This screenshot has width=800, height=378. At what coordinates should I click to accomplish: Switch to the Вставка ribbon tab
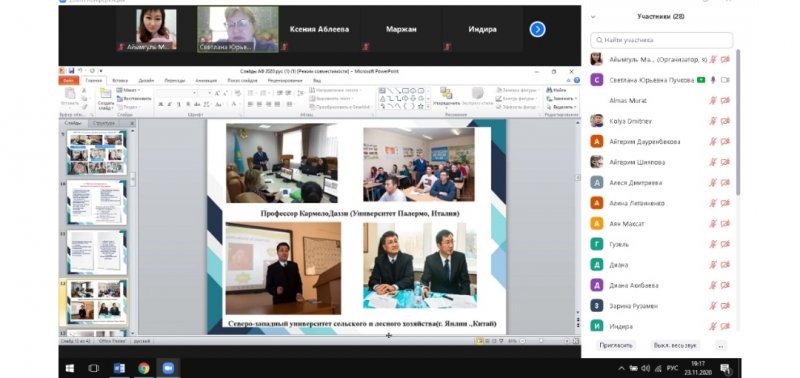coord(120,81)
